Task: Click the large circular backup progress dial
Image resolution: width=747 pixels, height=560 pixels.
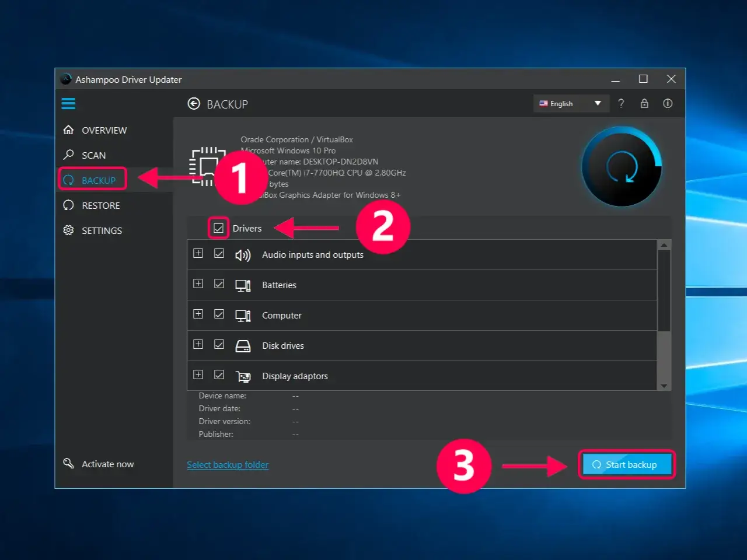Action: pyautogui.click(x=622, y=167)
